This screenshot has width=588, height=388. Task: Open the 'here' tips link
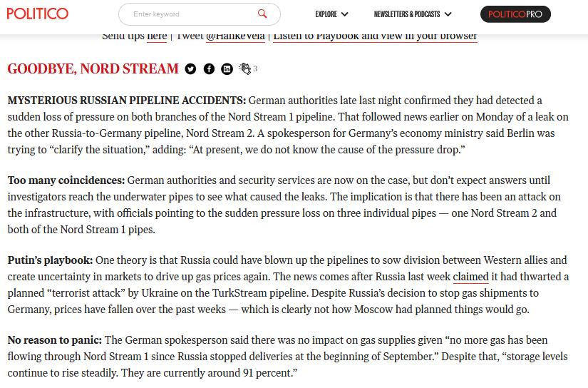[x=157, y=36]
